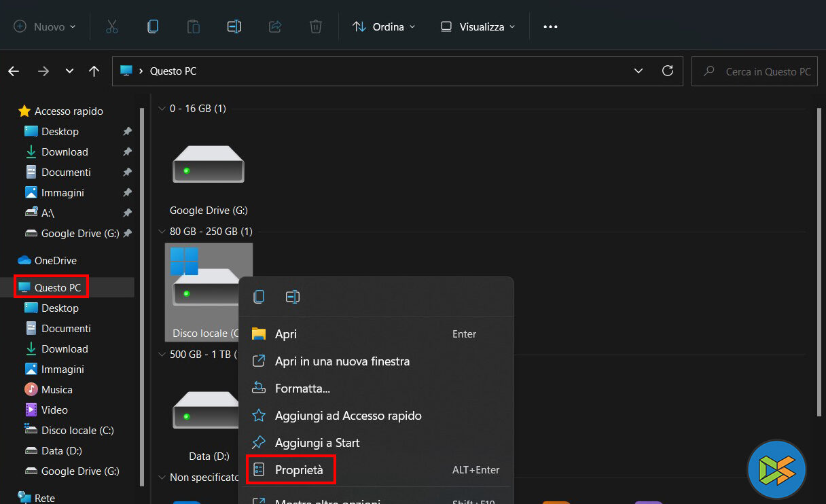Expand the Visualizza view dropdown
Screen dimensions: 826x504
click(478, 26)
